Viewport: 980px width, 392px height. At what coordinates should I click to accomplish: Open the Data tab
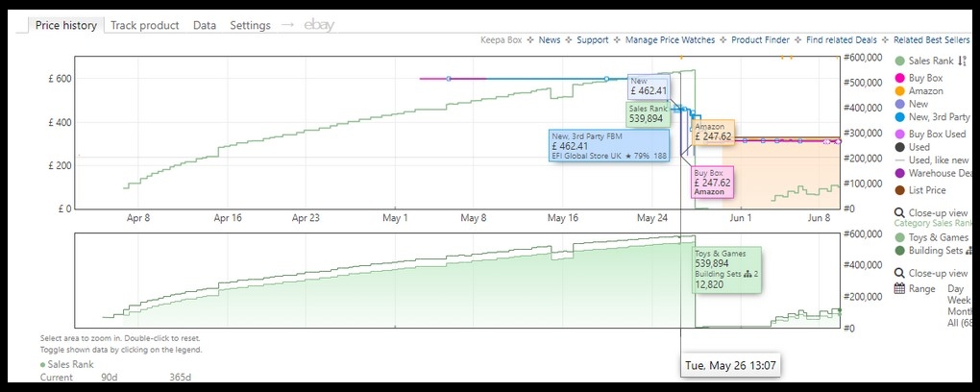(205, 25)
